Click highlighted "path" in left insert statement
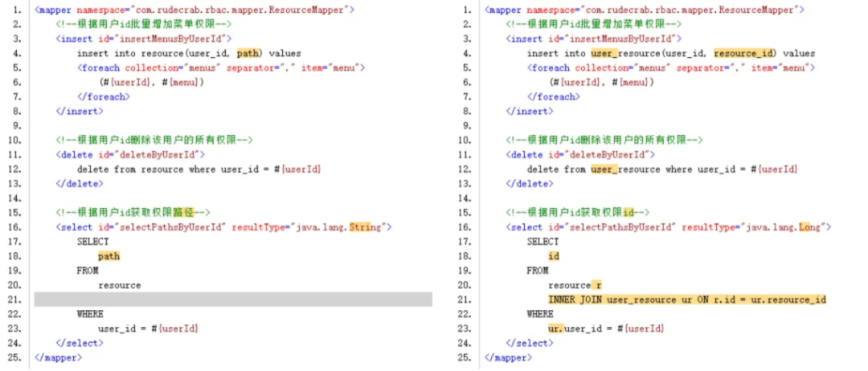This screenshot has height=371, width=868. (248, 53)
